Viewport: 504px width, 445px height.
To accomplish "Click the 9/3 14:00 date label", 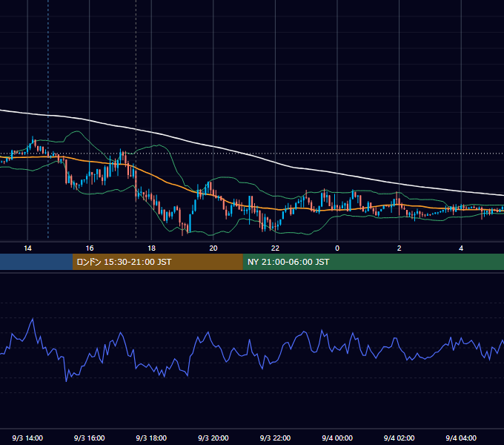I will 27,438.
